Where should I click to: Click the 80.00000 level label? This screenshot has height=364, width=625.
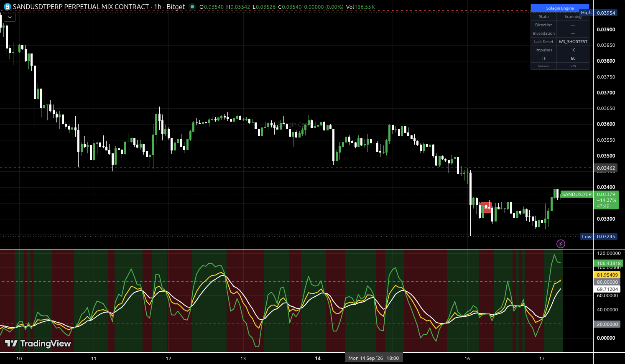607,282
